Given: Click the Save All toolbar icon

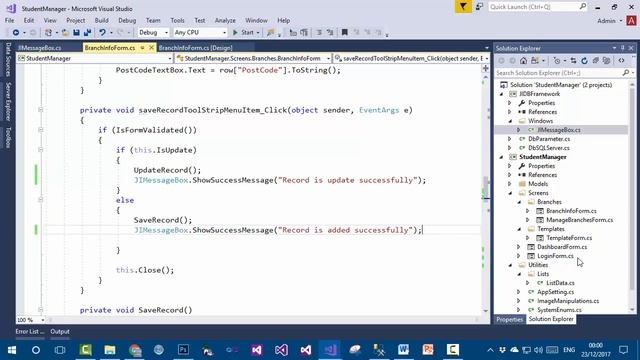Looking at the screenshot, I should click(x=87, y=32).
